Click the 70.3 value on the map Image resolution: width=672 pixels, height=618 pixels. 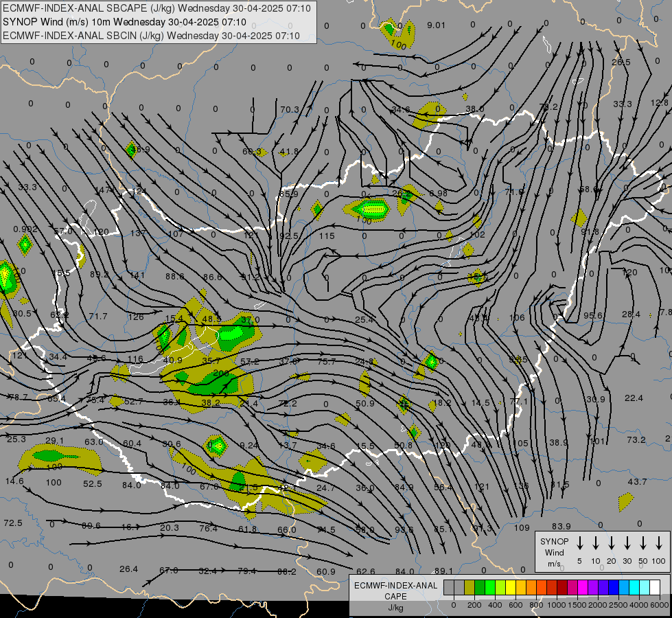pyautogui.click(x=289, y=110)
